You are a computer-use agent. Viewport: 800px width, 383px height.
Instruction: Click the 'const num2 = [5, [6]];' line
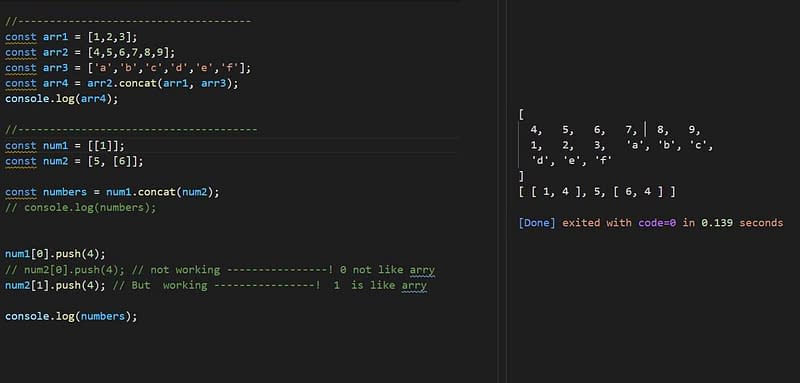click(74, 161)
